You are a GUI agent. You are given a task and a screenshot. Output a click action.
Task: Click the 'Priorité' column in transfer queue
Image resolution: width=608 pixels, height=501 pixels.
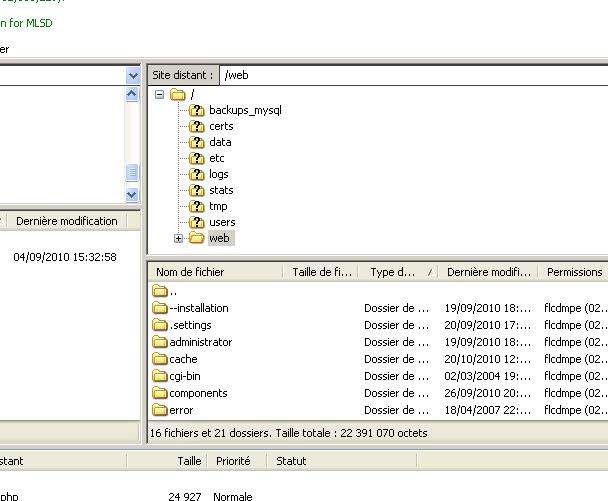click(x=232, y=461)
